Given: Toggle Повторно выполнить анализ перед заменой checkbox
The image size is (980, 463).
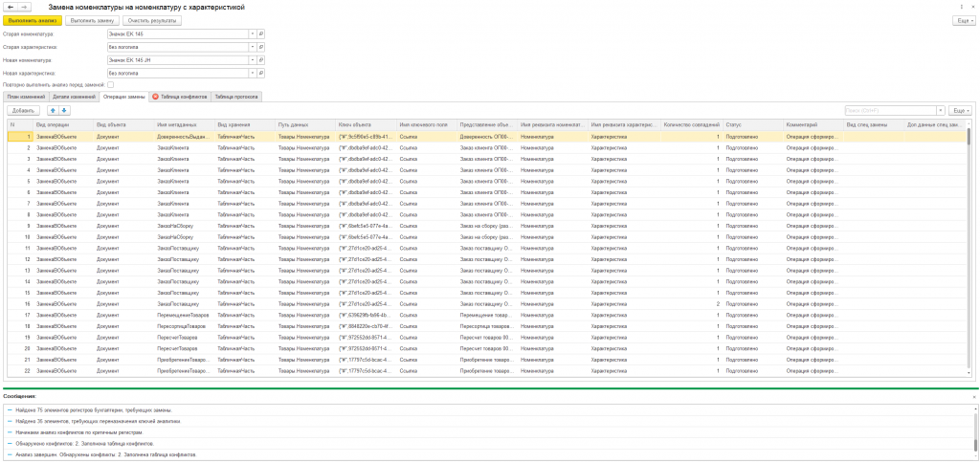Looking at the screenshot, I should (111, 85).
